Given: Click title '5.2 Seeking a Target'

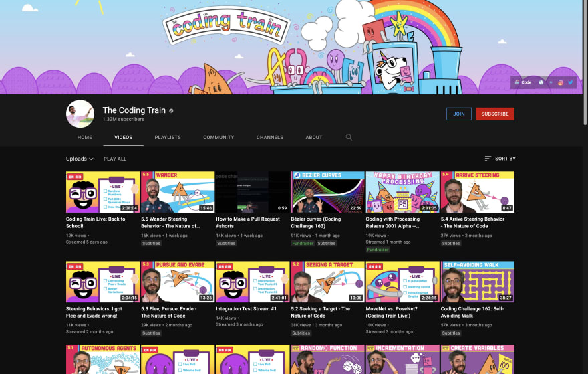Looking at the screenshot, I should click(321, 312).
